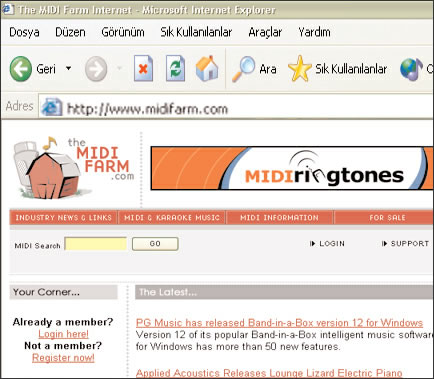Open the Industry News & Links tab

tap(63, 218)
